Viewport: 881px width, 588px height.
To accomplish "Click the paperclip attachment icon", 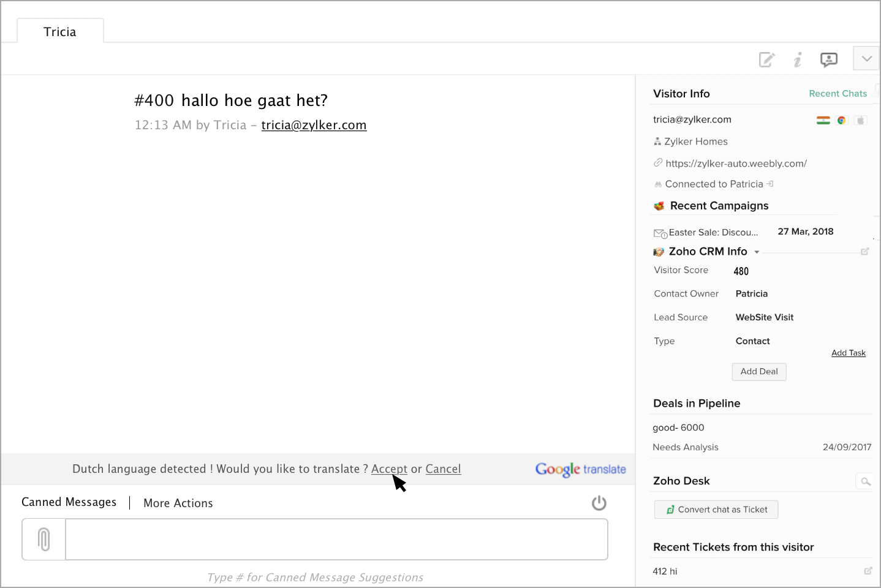I will click(44, 540).
